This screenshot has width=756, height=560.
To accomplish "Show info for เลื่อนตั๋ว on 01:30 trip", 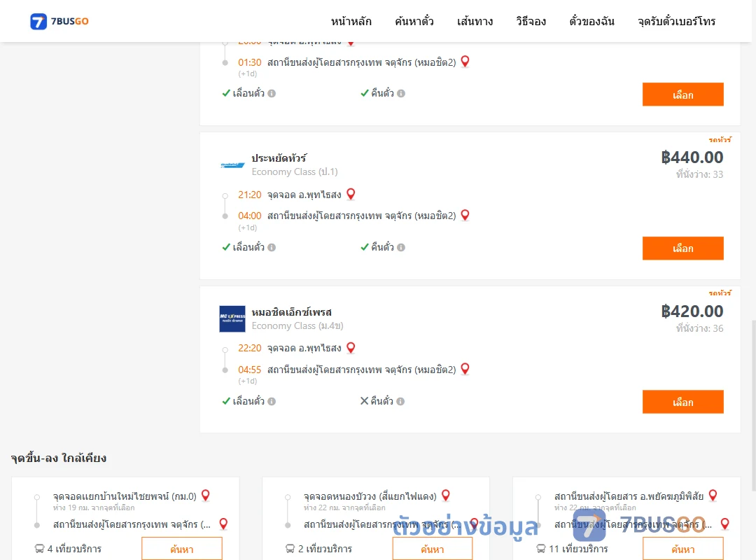I will (x=272, y=94).
